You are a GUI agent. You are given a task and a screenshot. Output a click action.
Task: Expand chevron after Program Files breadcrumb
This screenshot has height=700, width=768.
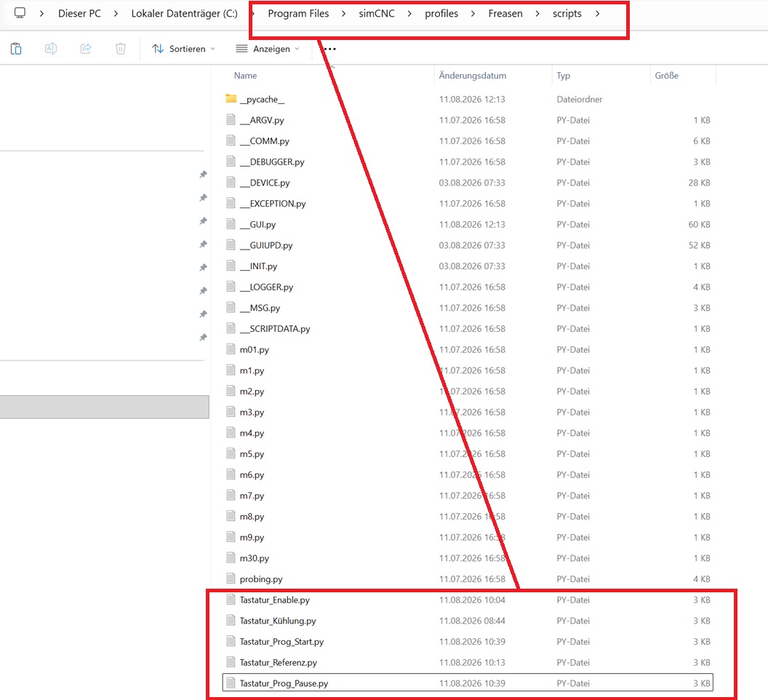point(343,14)
